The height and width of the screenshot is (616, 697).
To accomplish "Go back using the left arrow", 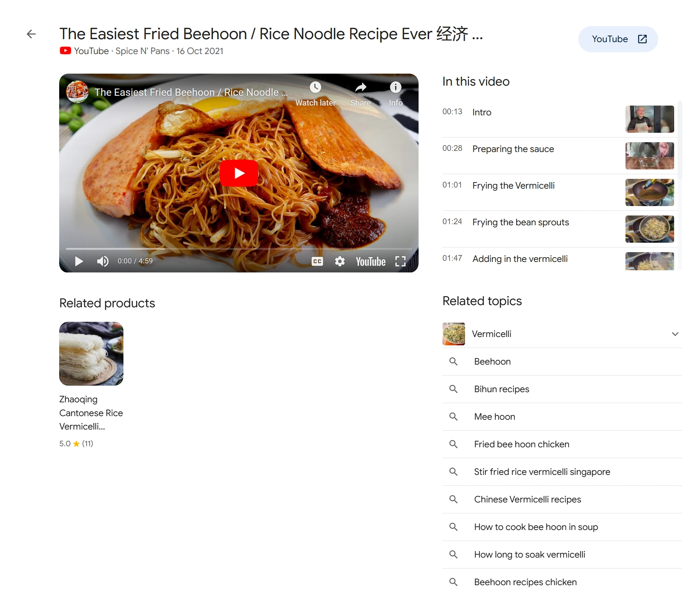I will tap(31, 34).
